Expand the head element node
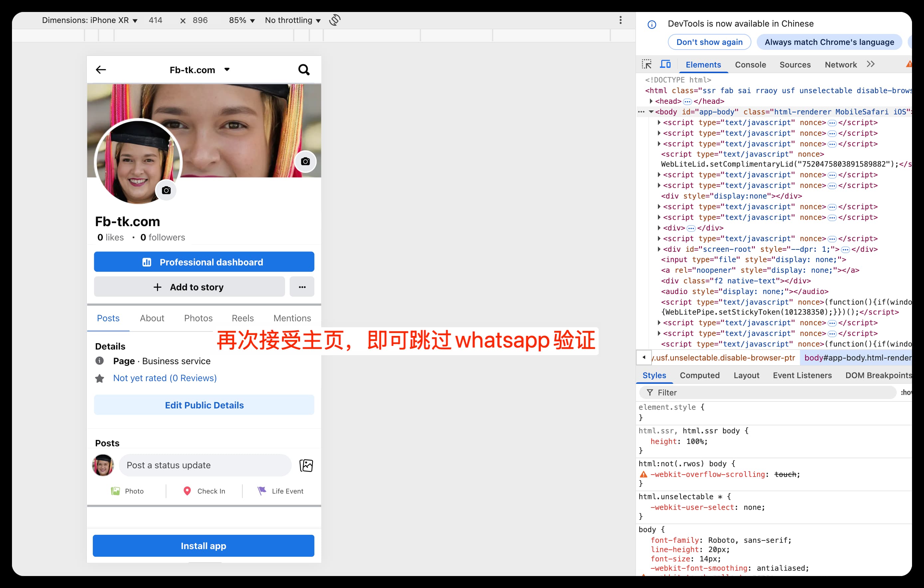The image size is (924, 588). pos(651,101)
